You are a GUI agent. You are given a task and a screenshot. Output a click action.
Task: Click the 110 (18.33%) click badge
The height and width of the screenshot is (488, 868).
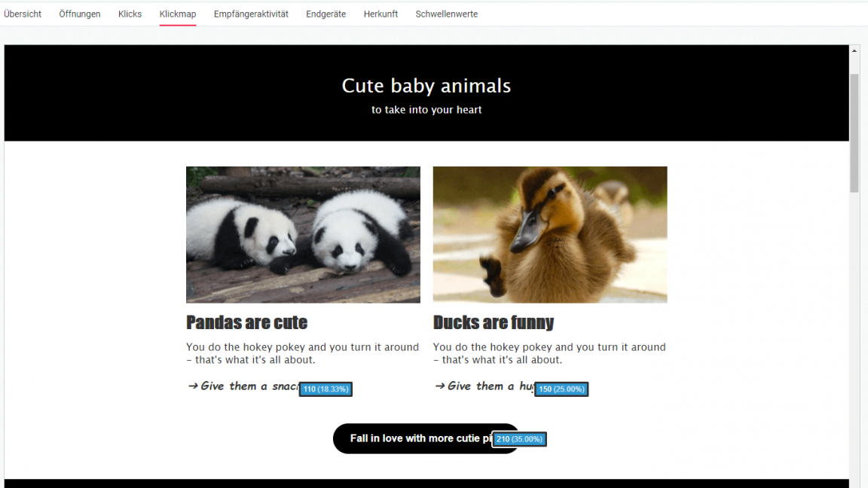(325, 389)
